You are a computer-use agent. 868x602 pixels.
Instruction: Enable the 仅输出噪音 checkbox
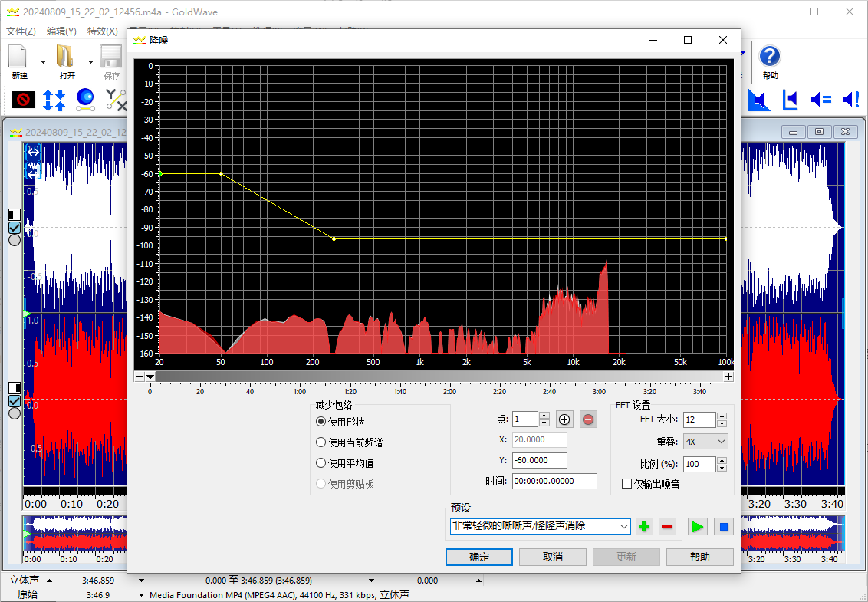(x=627, y=484)
